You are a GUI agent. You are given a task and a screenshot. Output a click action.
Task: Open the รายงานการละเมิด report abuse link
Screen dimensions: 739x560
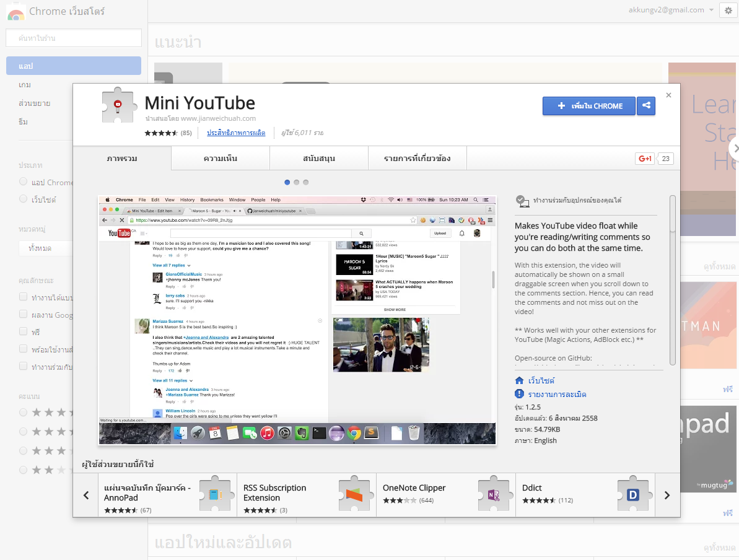pos(557,394)
